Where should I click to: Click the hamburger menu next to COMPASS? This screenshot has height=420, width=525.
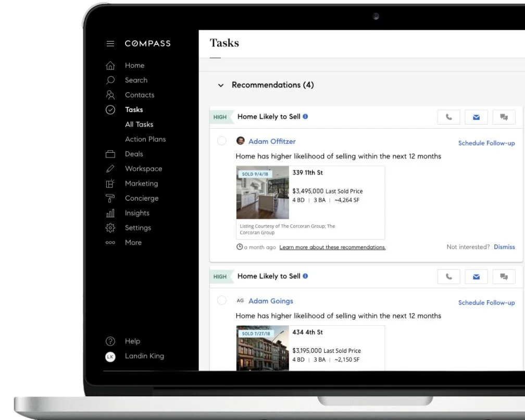pyautogui.click(x=110, y=43)
